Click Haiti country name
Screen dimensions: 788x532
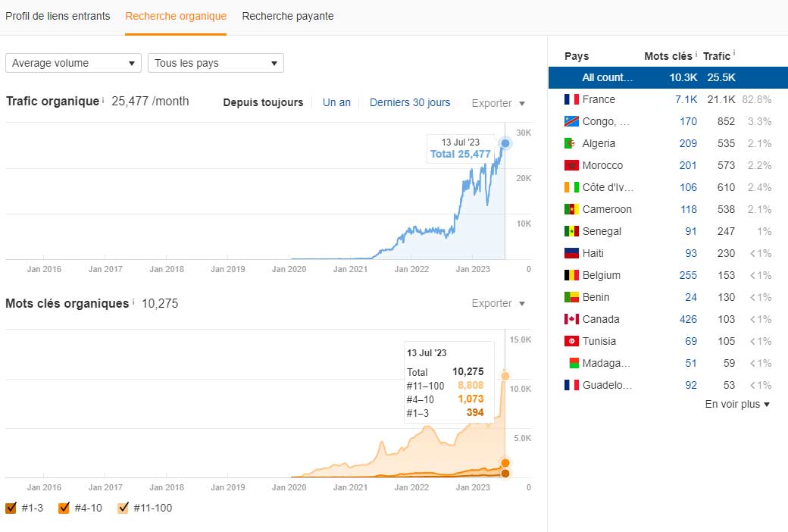pyautogui.click(x=593, y=253)
